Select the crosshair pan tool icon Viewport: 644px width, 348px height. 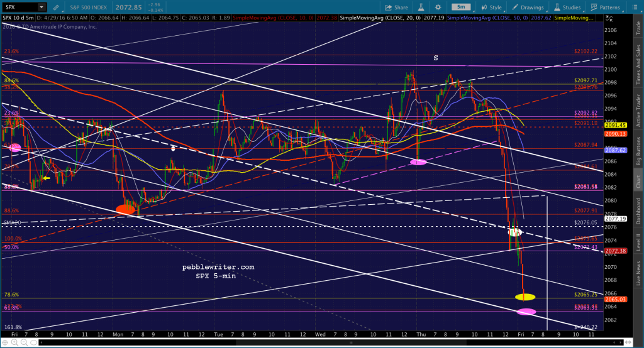click(x=5, y=342)
